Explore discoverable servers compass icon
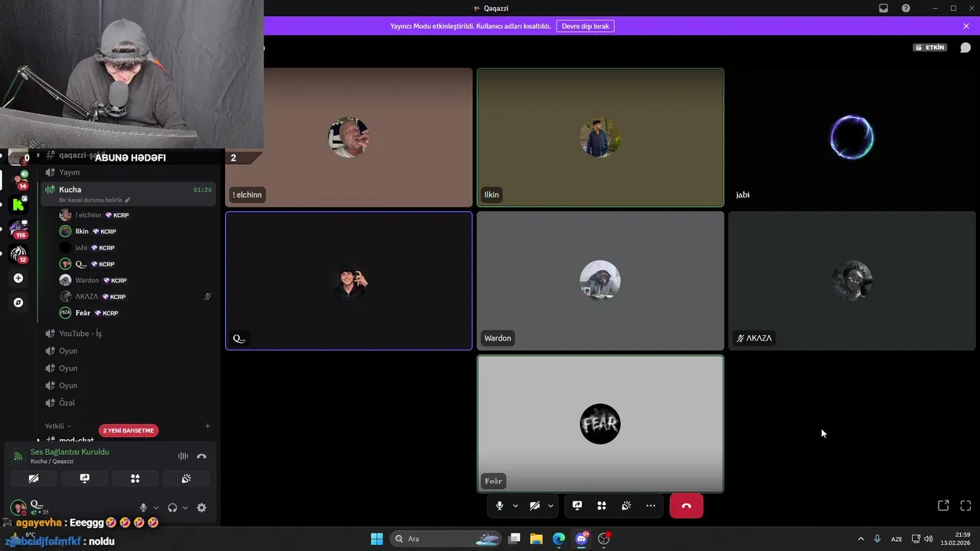 (18, 302)
